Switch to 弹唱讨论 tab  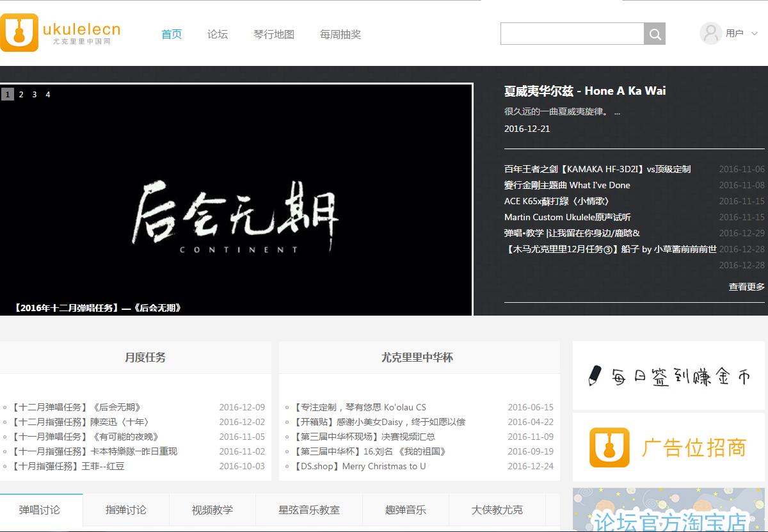[40, 510]
